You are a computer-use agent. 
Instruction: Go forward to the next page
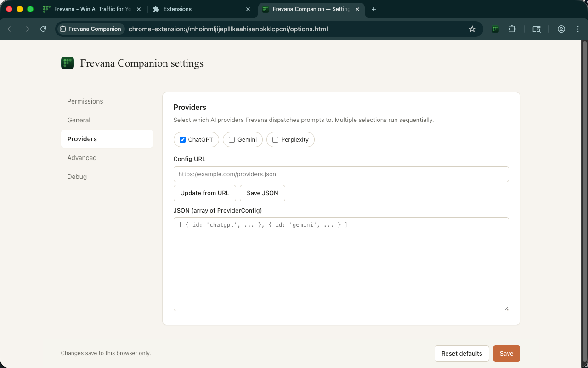(27, 29)
